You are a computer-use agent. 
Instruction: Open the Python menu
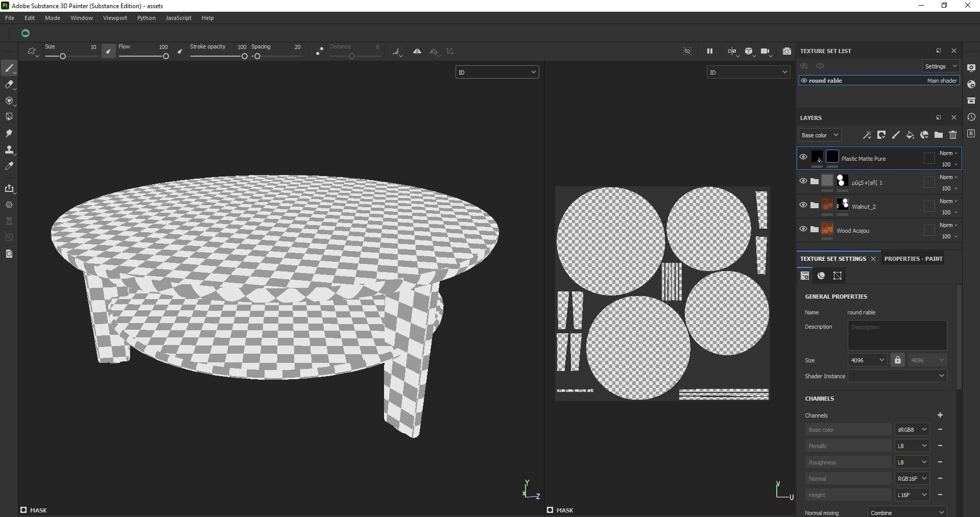point(146,17)
